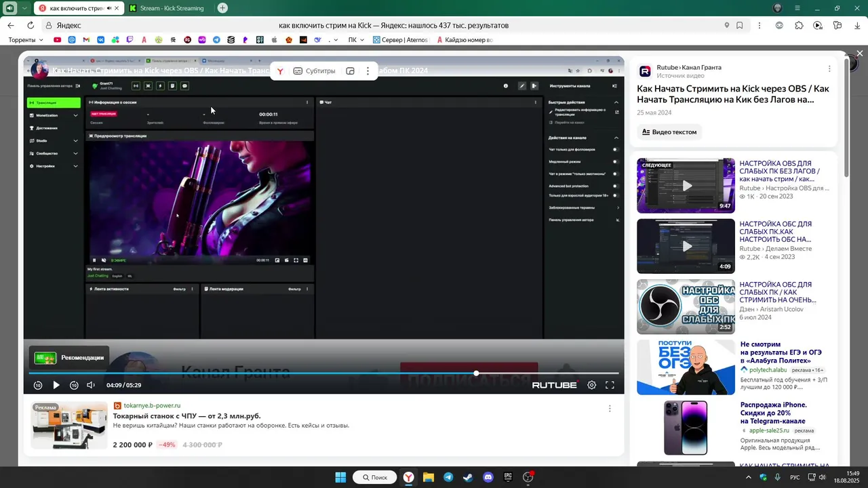Mute tab using the speaker icon in the browser corner
The height and width of the screenshot is (488, 868).
click(x=10, y=8)
